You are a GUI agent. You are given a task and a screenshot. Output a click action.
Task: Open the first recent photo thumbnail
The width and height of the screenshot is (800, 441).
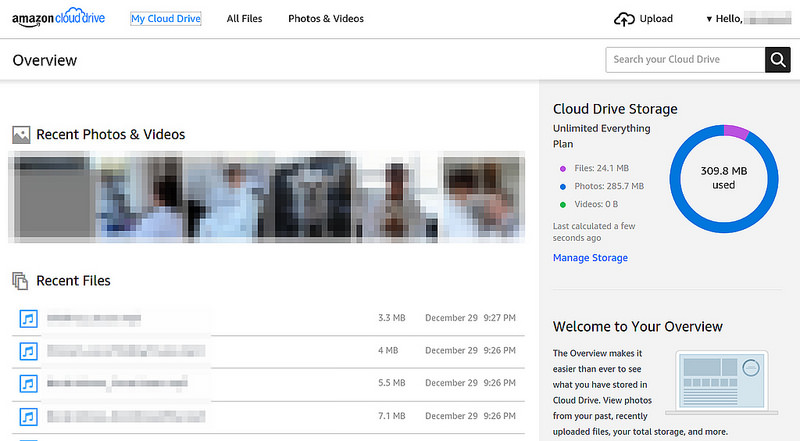[50, 197]
